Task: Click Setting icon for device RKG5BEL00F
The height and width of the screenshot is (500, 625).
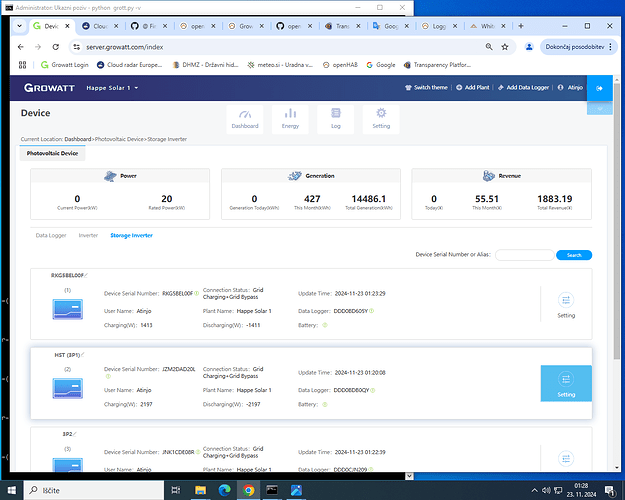Action: (566, 303)
